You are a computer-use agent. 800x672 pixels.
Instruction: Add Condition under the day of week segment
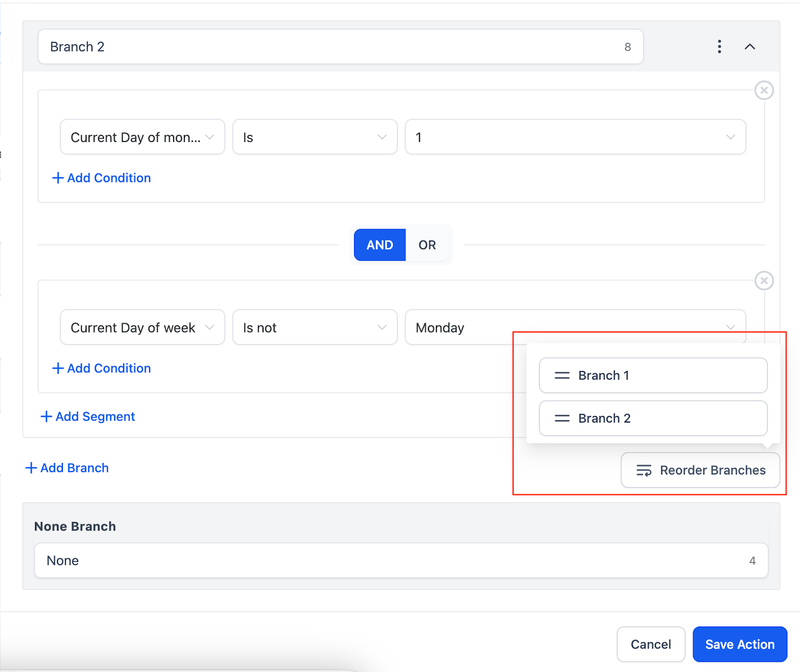click(x=101, y=368)
